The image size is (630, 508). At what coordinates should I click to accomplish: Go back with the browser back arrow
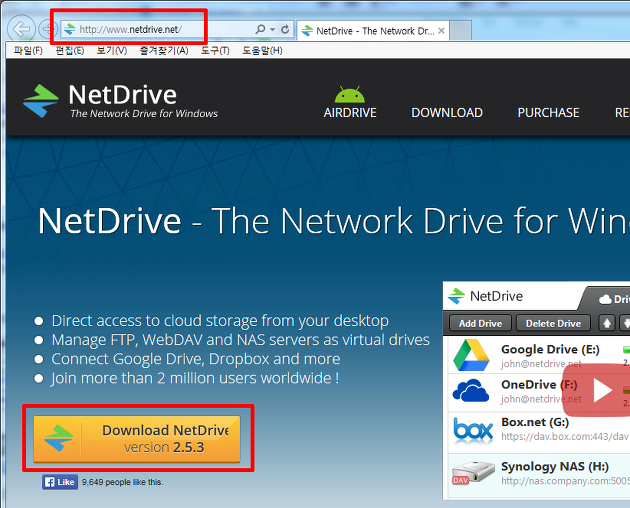tap(21, 29)
